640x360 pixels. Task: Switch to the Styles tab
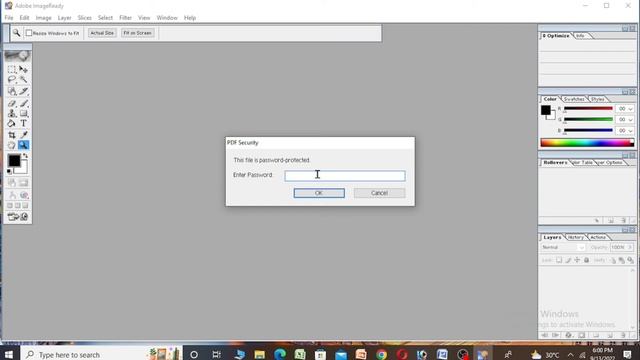[598, 99]
